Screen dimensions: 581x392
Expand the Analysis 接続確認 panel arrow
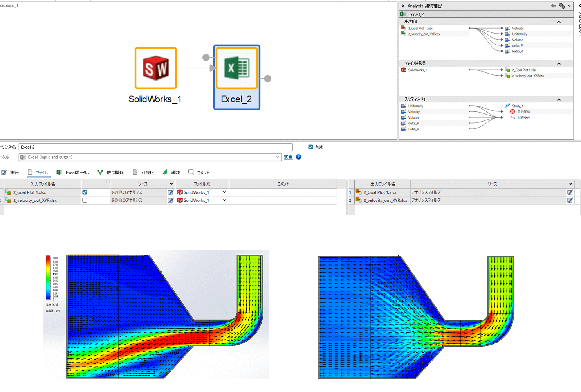(x=402, y=6)
